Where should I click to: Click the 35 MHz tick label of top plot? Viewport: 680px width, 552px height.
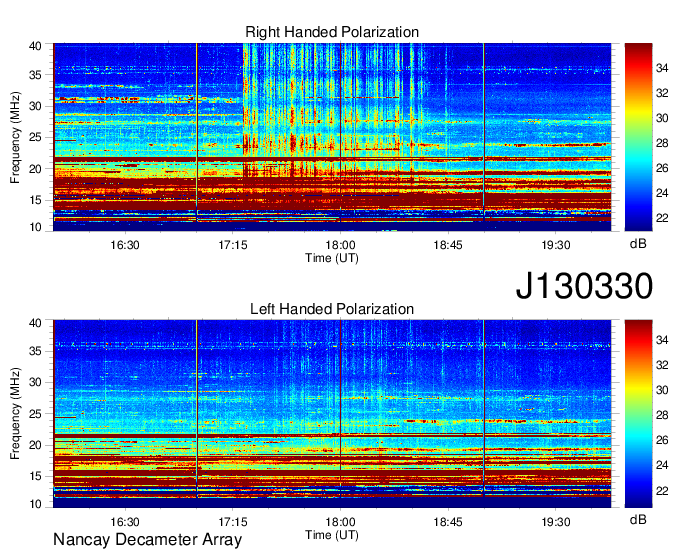click(x=35, y=75)
